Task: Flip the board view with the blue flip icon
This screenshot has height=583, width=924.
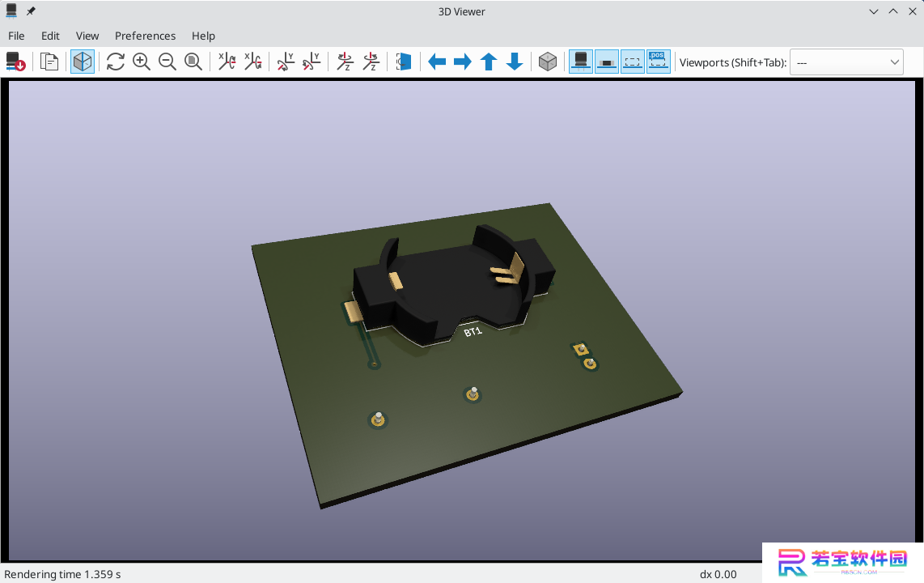Action: (x=404, y=62)
